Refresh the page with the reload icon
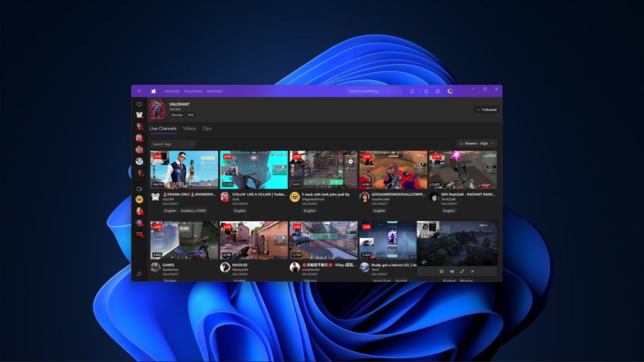The width and height of the screenshot is (644, 362). pyautogui.click(x=412, y=91)
